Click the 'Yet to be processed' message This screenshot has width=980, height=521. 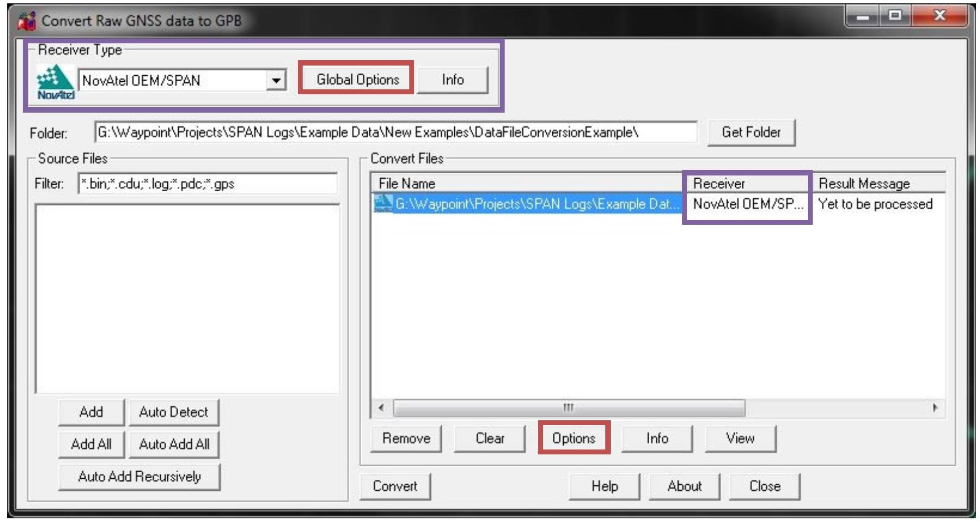[x=875, y=204]
